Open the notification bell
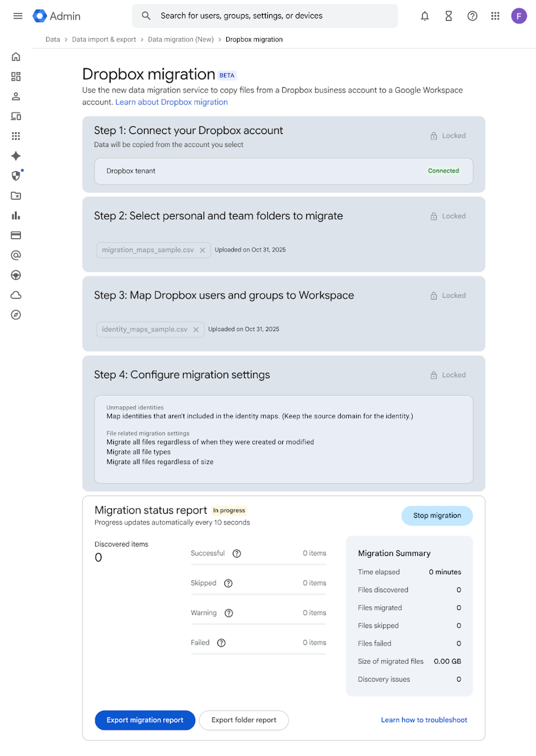The width and height of the screenshot is (536, 756). coord(425,16)
